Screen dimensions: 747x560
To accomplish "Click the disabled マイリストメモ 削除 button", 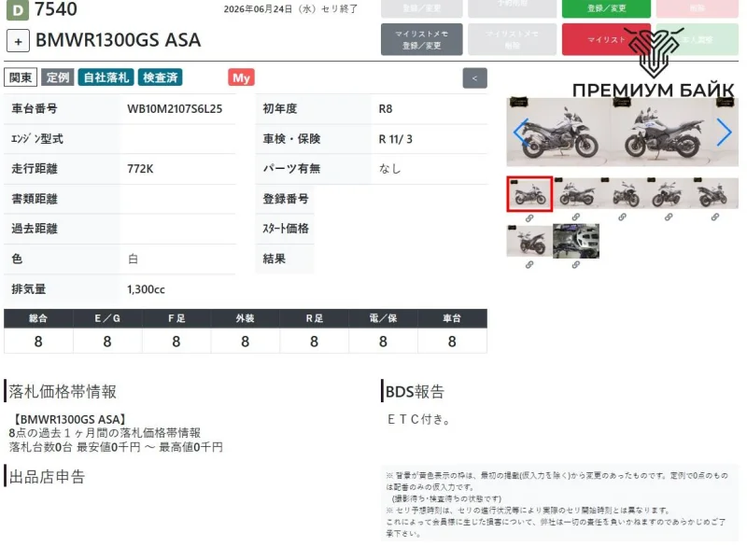I will [x=512, y=39].
